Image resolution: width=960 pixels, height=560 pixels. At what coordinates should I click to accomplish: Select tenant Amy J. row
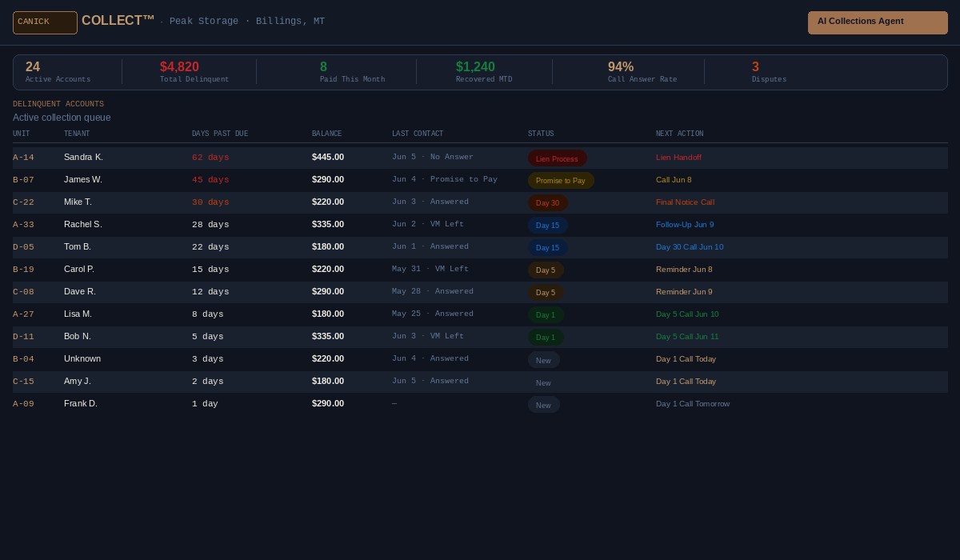480,382
